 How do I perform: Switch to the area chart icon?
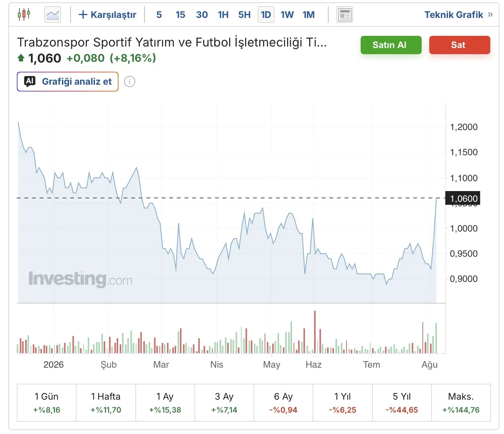(53, 15)
